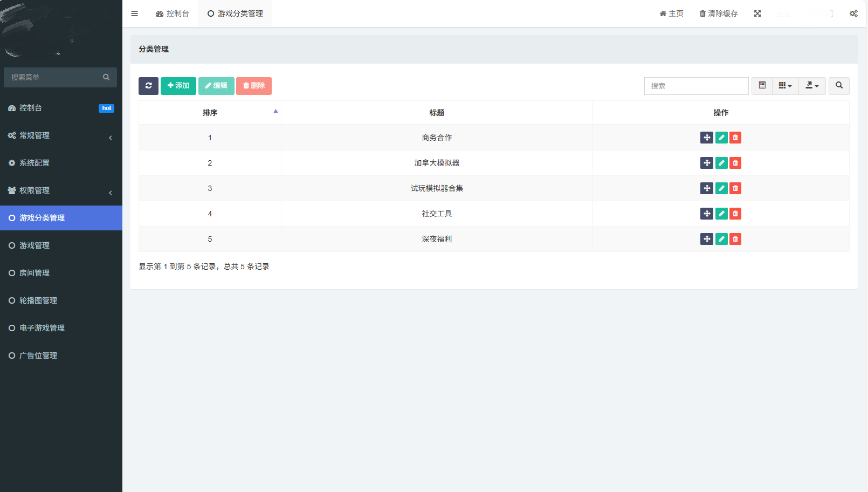Click the green 添加 button
This screenshot has height=492, width=868.
pos(178,86)
